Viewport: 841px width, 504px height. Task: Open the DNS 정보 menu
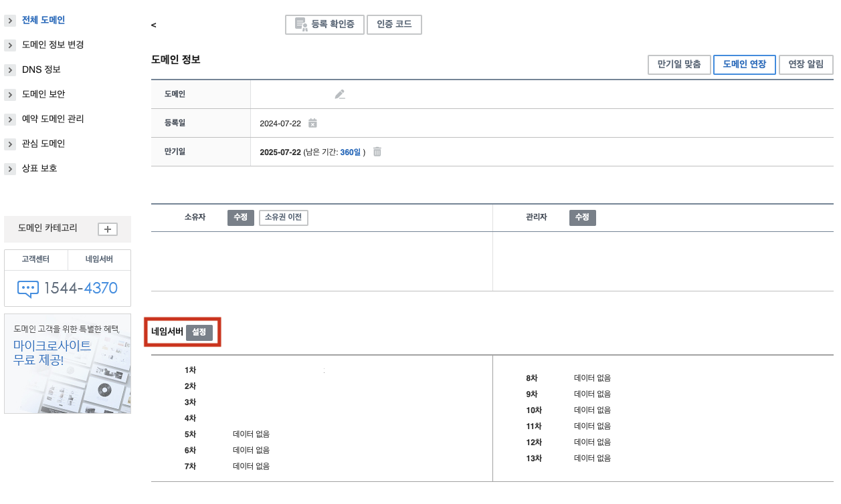pos(41,70)
